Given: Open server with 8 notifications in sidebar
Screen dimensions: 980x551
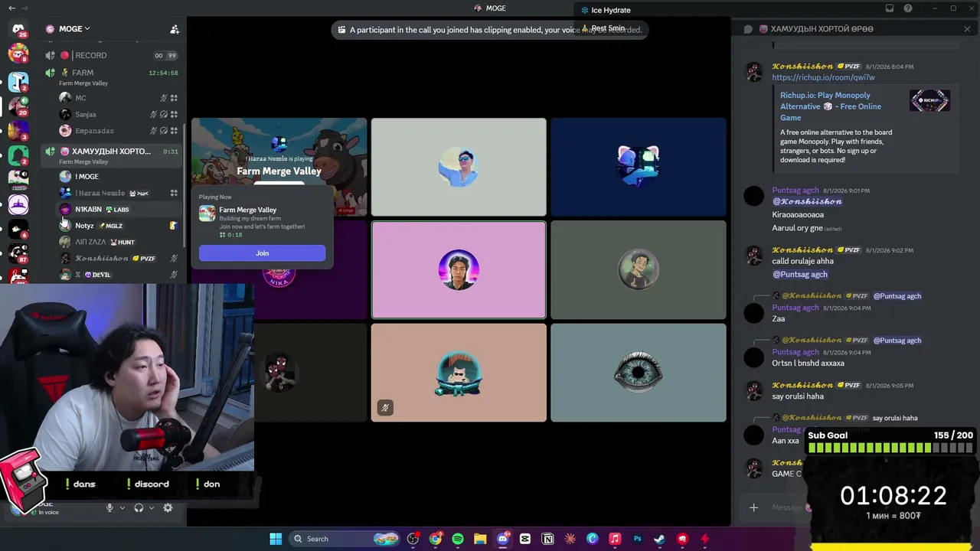Looking at the screenshot, I should click(18, 54).
